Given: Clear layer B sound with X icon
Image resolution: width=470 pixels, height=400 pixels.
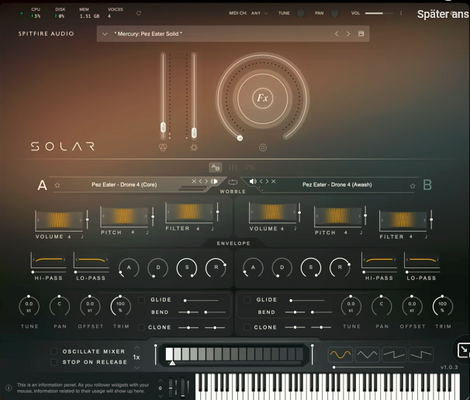Looking at the screenshot, I should pos(273,181).
